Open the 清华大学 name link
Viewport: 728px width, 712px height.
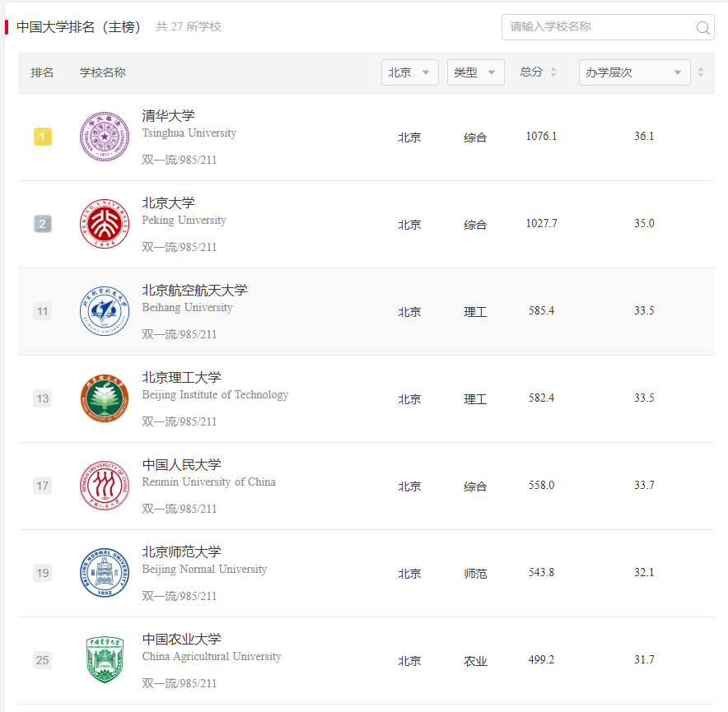pos(169,116)
